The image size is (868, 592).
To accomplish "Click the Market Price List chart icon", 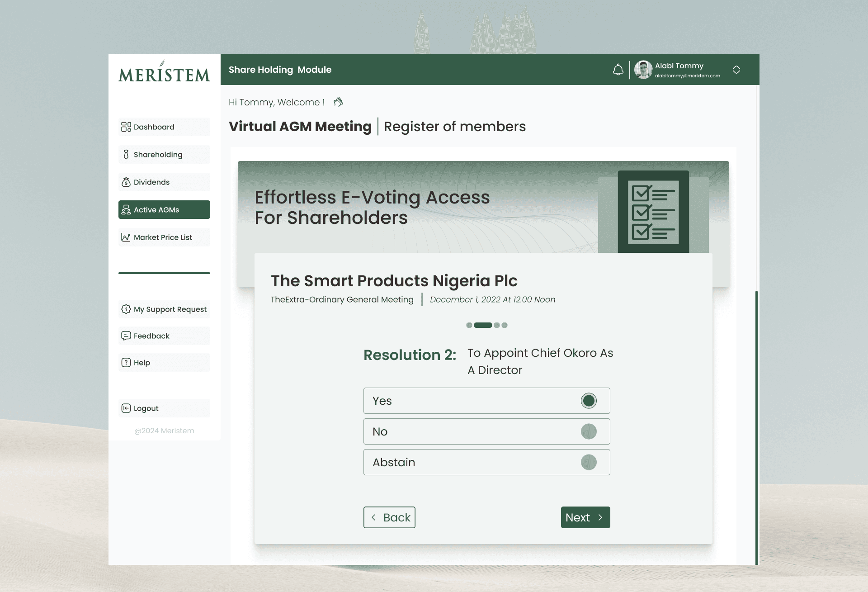I will 126,237.
